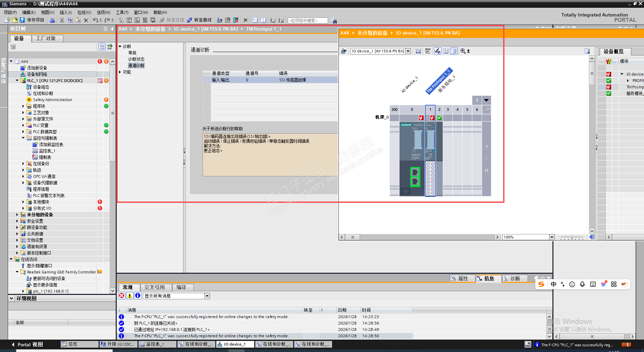The width and height of the screenshot is (644, 352).
Task: Click the 转至离线 go offline button
Action: click(199, 20)
